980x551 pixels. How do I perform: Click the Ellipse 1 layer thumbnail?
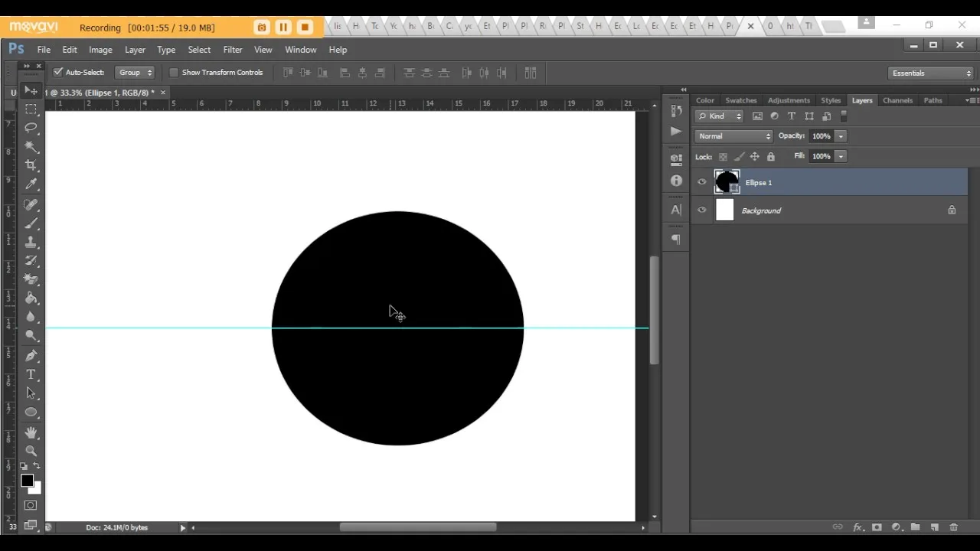[727, 182]
